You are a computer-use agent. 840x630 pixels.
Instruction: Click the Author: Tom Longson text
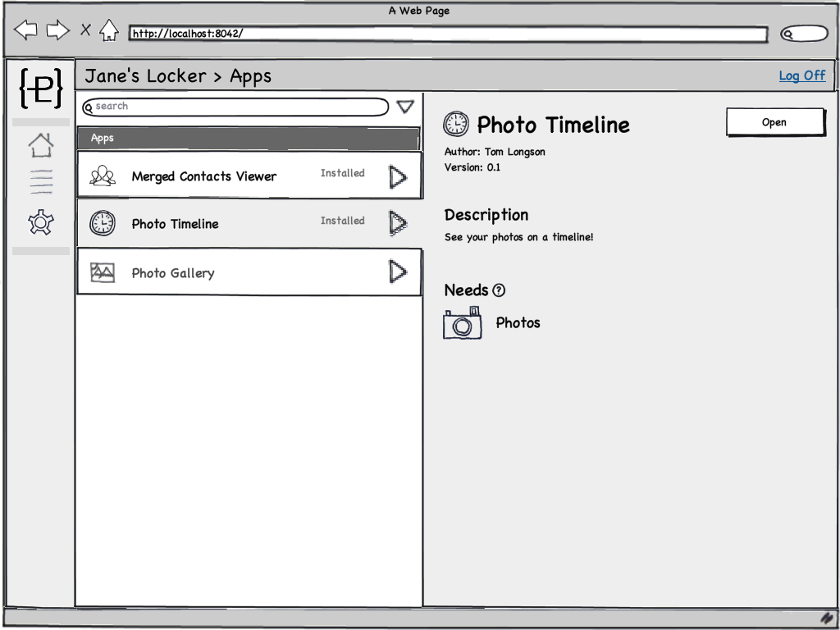coord(495,152)
